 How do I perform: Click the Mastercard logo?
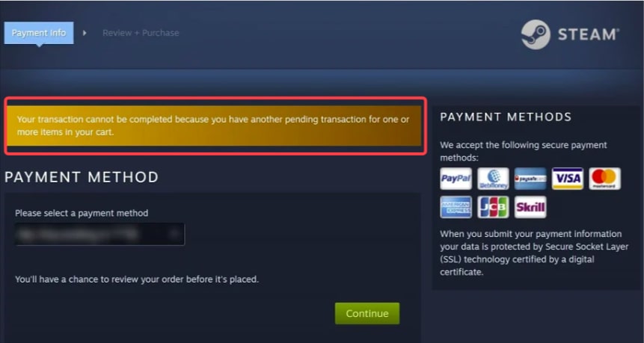coord(604,179)
